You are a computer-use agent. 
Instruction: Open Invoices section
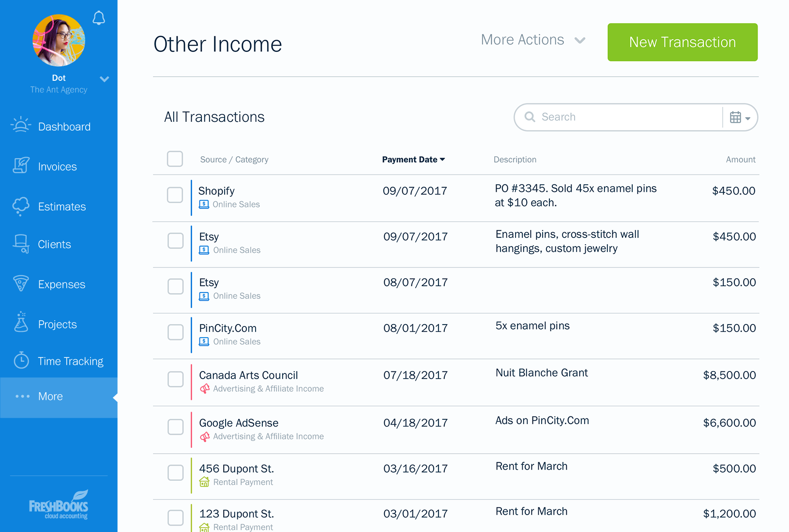pyautogui.click(x=59, y=166)
